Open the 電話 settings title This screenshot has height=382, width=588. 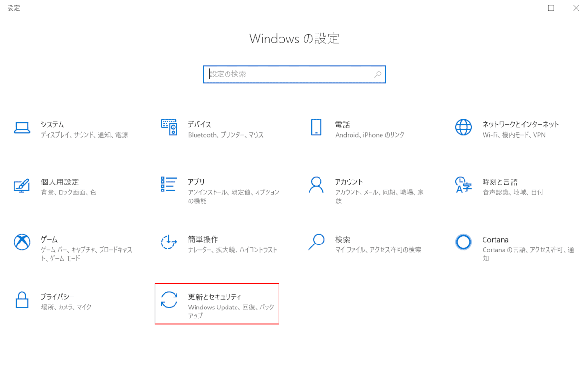click(x=342, y=125)
